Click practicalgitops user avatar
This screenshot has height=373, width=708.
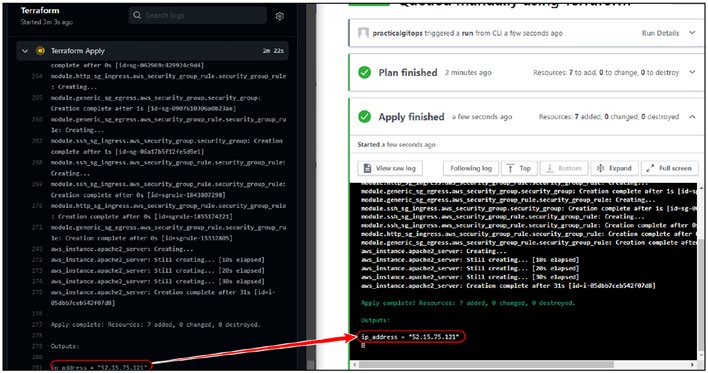(363, 33)
